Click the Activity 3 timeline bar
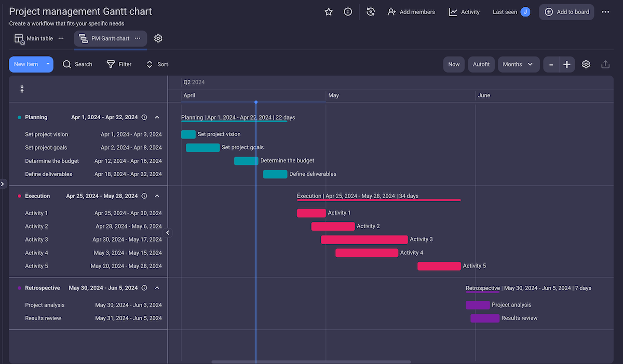This screenshot has height=364, width=623. click(x=364, y=240)
